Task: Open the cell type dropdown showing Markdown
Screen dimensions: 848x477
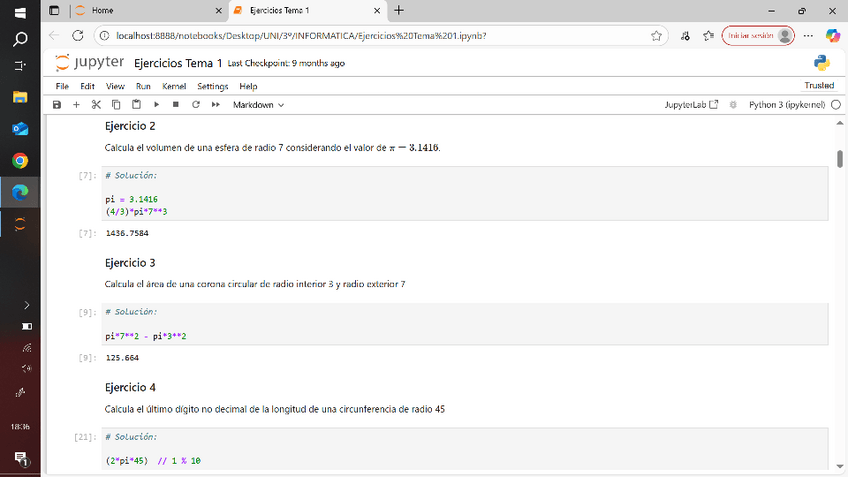Action: click(x=258, y=105)
